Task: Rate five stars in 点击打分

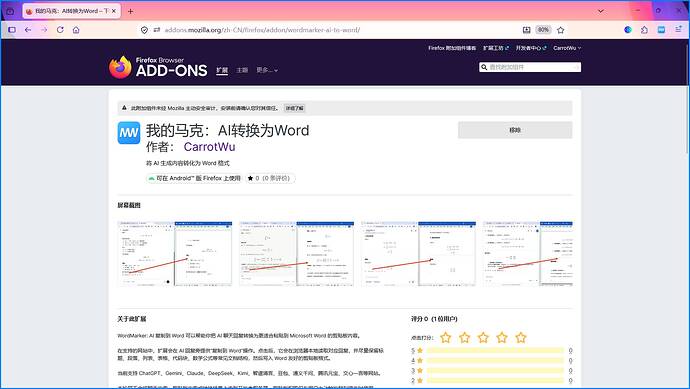Action: click(521, 338)
